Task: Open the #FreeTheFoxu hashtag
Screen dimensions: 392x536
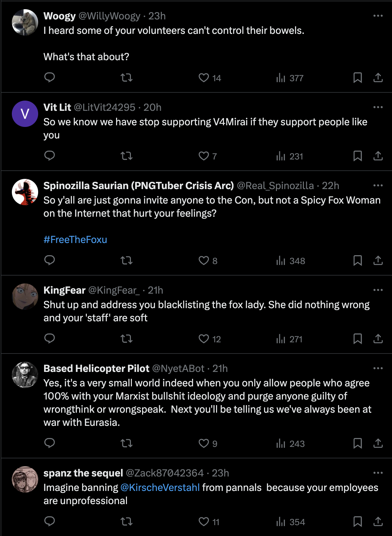Action: (75, 240)
